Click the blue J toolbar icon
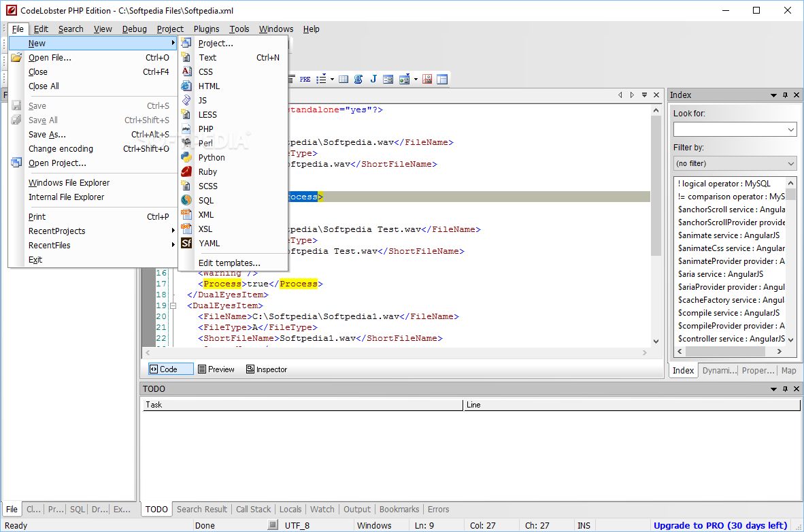This screenshot has width=804, height=532. tap(373, 79)
